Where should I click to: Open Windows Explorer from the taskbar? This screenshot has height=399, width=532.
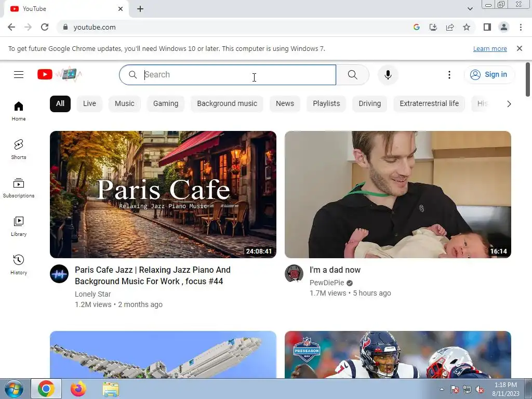coord(111,389)
